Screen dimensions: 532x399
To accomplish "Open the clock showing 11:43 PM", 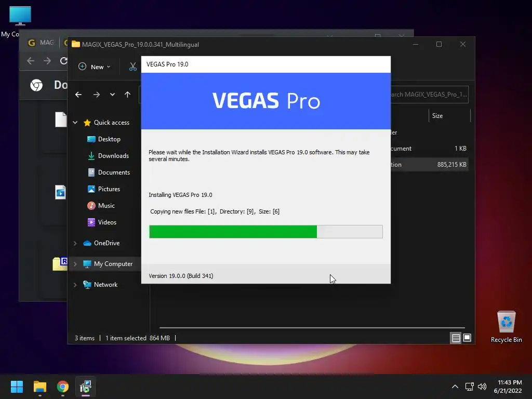I will [x=508, y=387].
